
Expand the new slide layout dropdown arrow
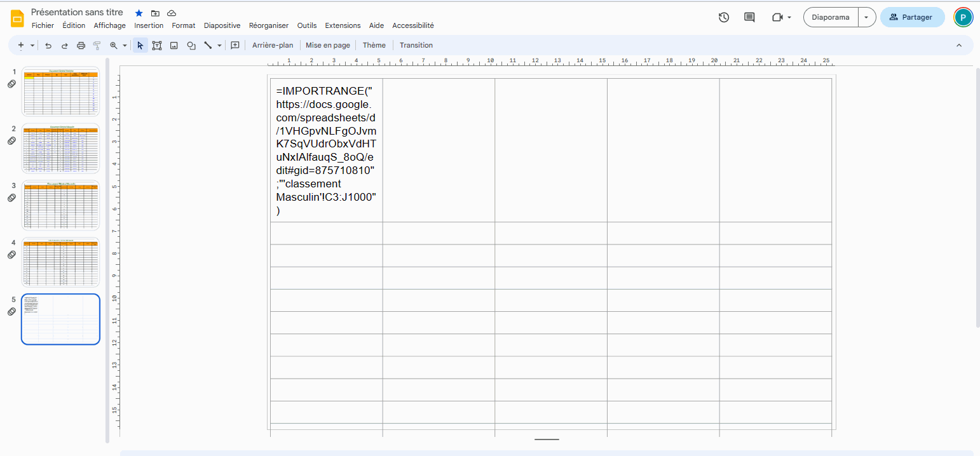pyautogui.click(x=32, y=46)
